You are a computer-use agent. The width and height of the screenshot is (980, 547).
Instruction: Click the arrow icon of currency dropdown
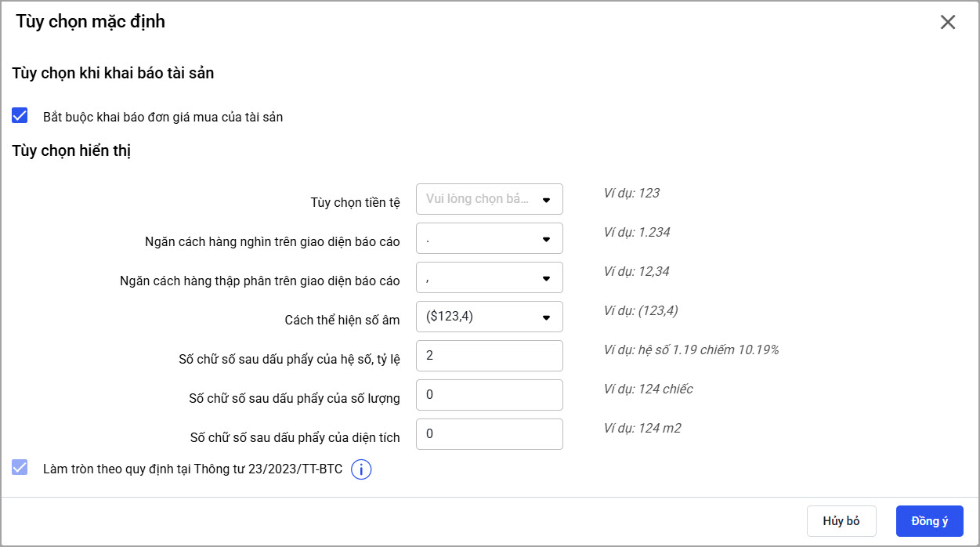click(x=547, y=200)
